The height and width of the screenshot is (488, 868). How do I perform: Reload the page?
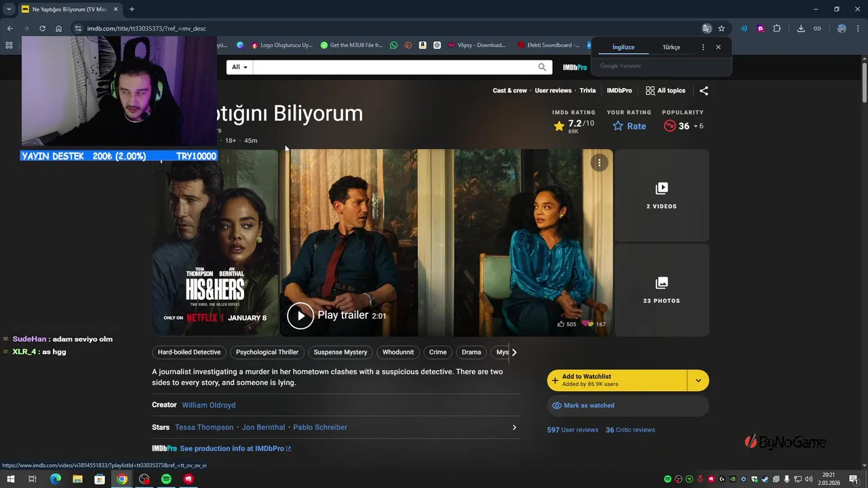42,28
